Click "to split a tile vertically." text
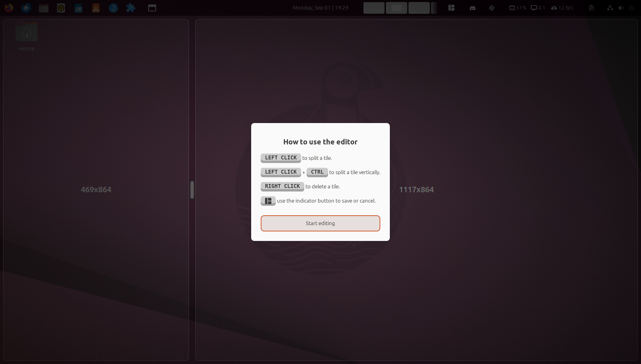Screen dimensions: 641x364 tap(355, 172)
